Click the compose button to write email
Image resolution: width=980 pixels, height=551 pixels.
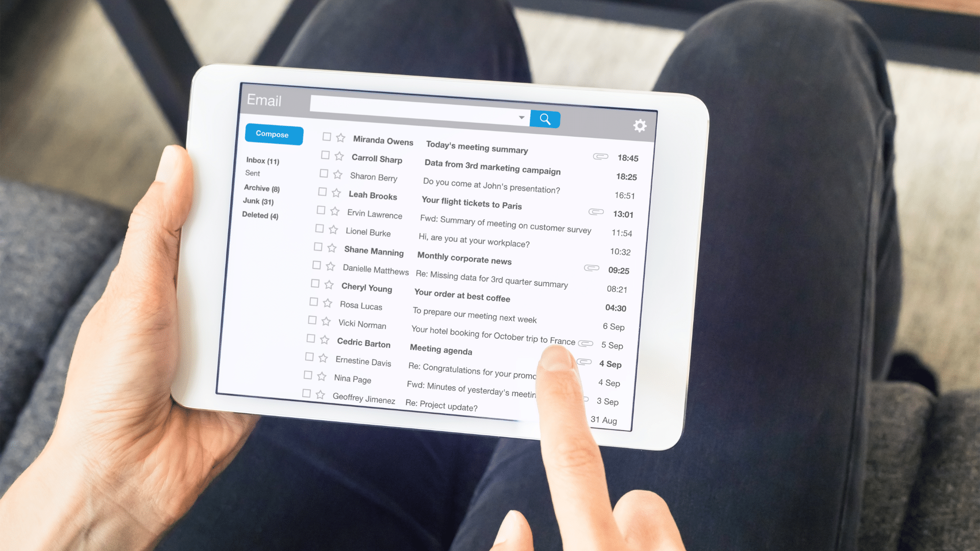[272, 134]
